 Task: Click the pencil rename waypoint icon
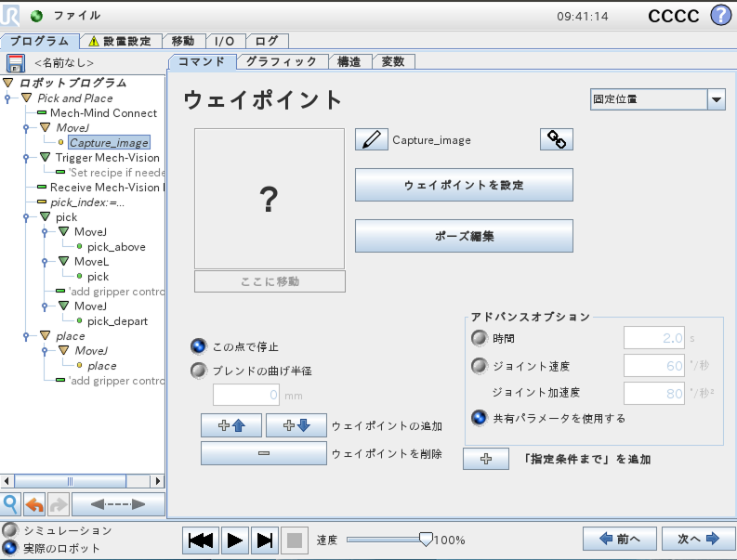coord(372,139)
